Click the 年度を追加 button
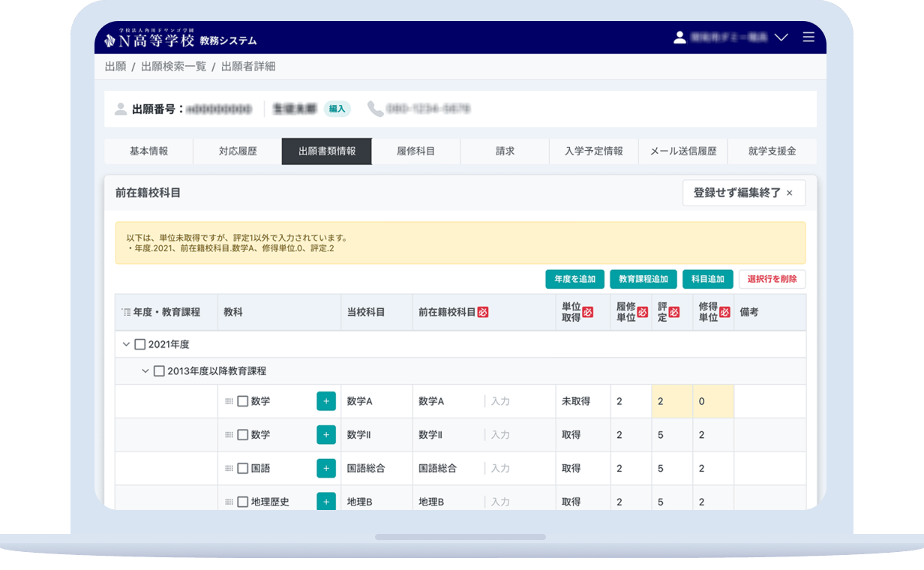924x570 pixels. pos(574,279)
